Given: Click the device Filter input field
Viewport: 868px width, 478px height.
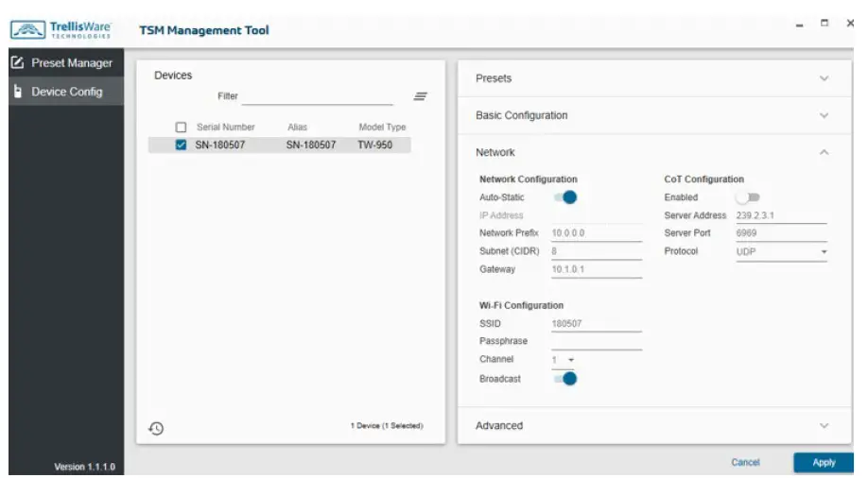Looking at the screenshot, I should tap(317, 96).
